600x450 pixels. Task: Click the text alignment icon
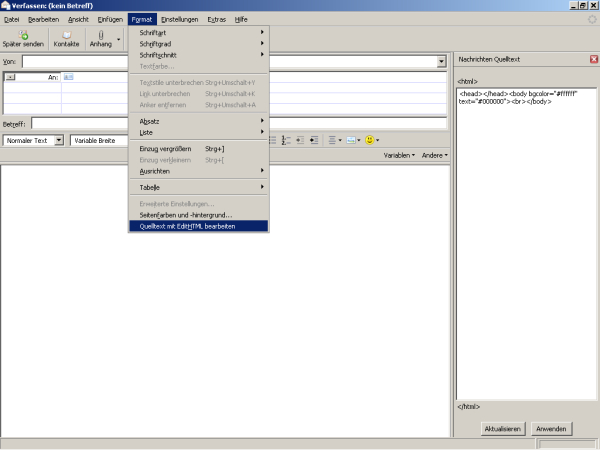pos(332,140)
